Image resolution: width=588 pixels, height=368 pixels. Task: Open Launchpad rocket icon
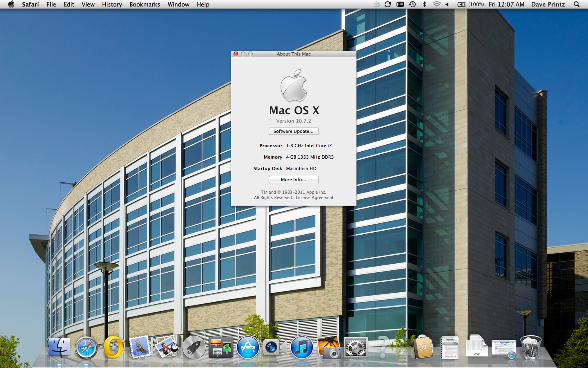(194, 348)
